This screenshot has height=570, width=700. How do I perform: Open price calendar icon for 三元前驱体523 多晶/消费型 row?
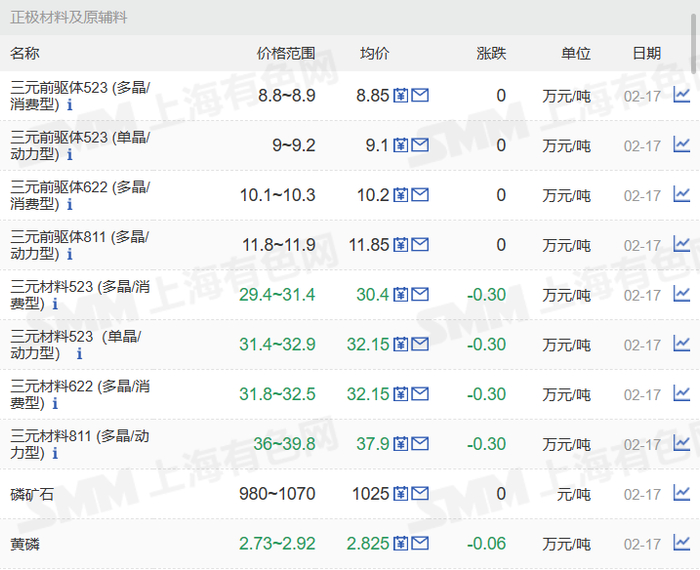[400, 95]
